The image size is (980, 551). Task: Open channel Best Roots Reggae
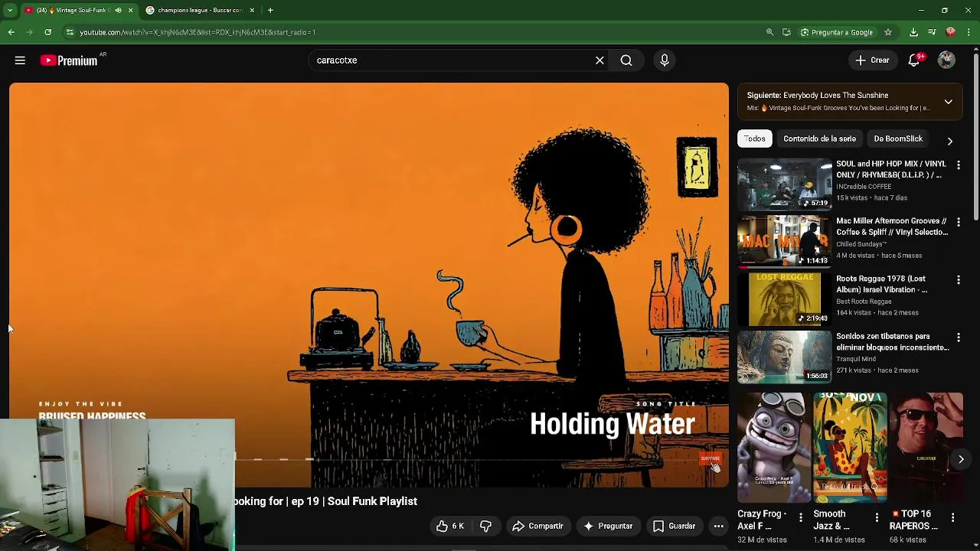[x=864, y=302]
